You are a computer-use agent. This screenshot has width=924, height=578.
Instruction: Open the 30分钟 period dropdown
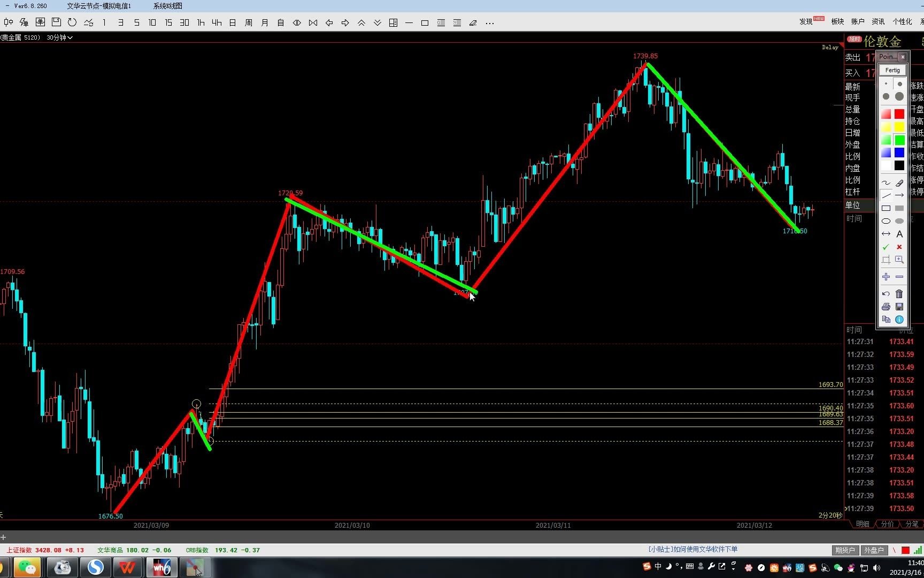(x=59, y=37)
